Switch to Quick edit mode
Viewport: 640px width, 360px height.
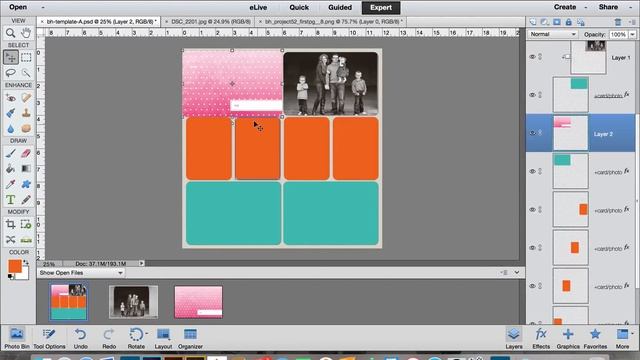click(299, 7)
